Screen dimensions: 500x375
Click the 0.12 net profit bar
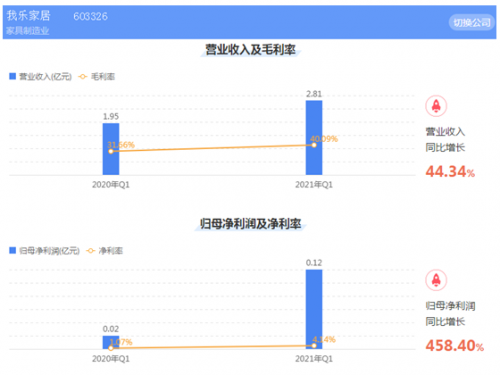click(314, 309)
